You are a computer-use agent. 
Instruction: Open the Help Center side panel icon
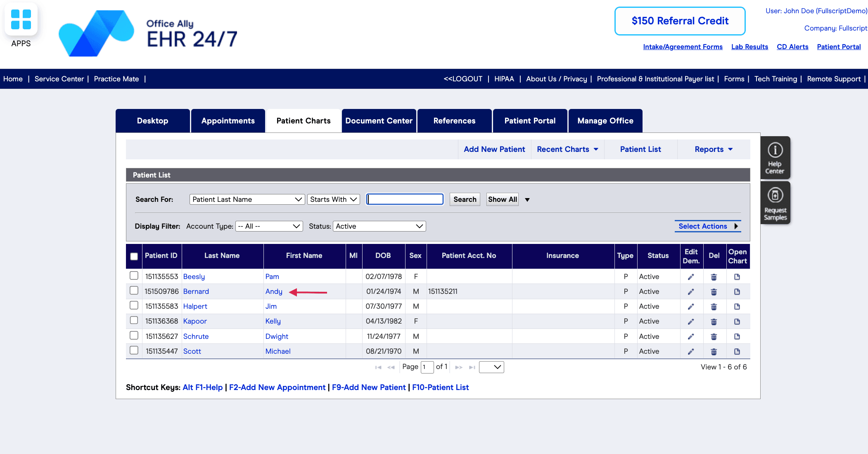[x=775, y=157]
